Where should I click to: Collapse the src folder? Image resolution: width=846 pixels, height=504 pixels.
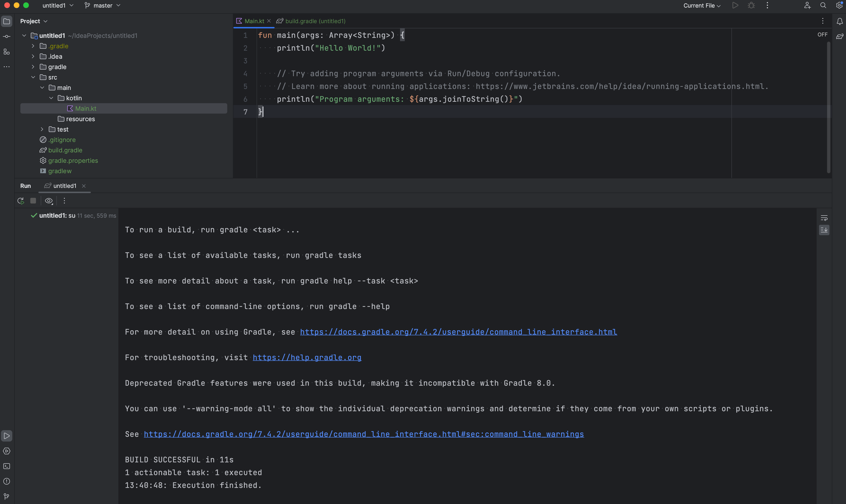pos(33,77)
